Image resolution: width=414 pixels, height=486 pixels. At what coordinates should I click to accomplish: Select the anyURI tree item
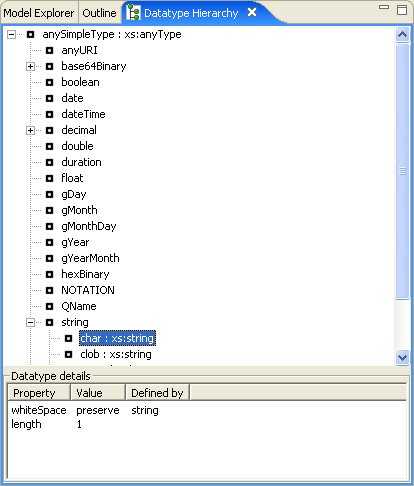coord(79,50)
